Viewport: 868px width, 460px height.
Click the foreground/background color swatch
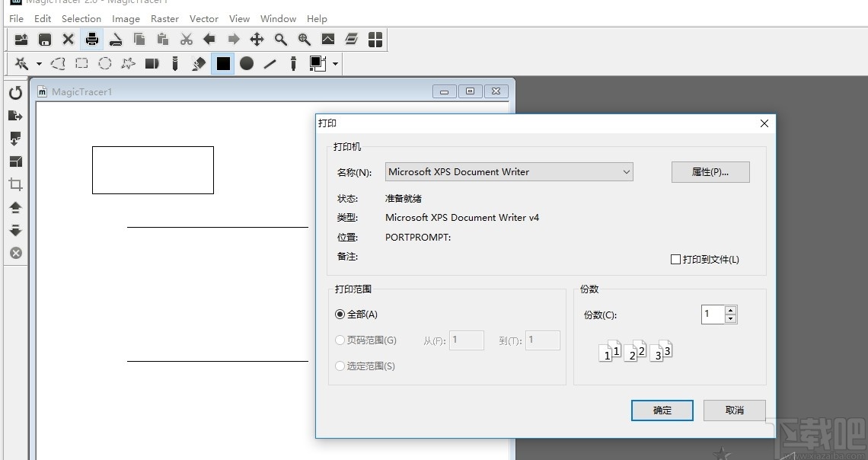pos(318,64)
